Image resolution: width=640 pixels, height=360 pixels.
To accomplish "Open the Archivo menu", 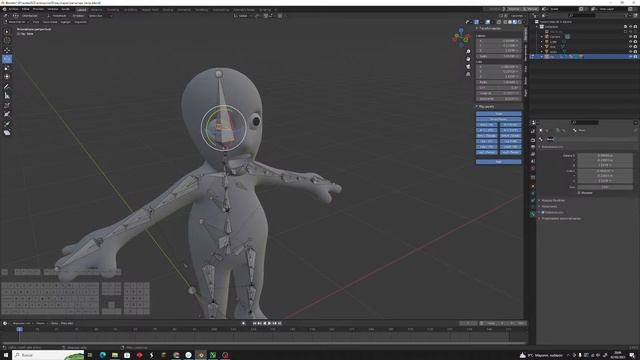I will [x=13, y=9].
